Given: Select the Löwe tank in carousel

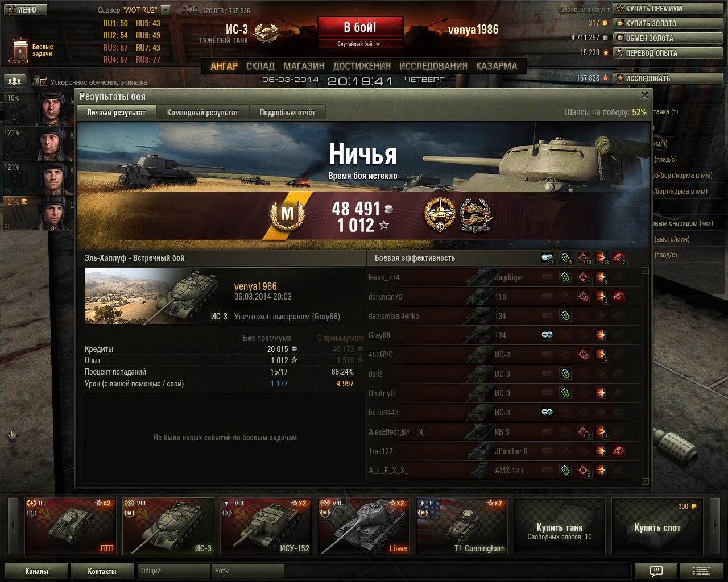Looking at the screenshot, I should pos(364,526).
